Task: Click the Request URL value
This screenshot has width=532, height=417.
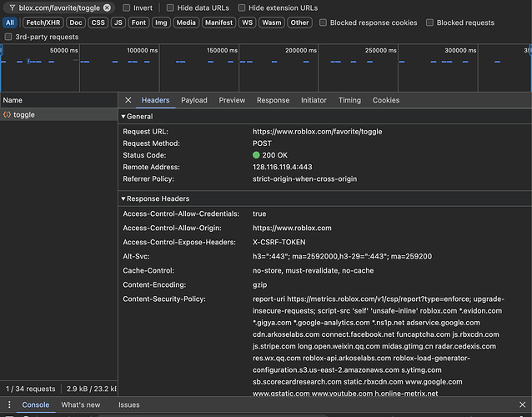Action: pos(317,132)
